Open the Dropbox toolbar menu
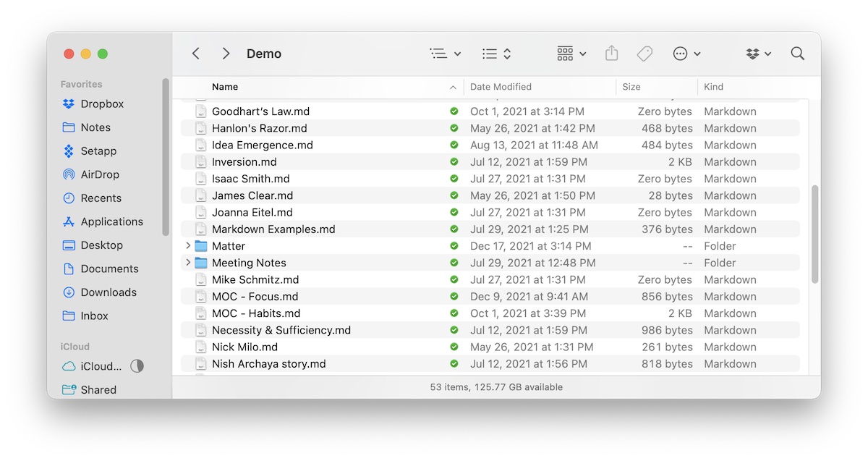Screen dimensions: 868x461 click(758, 54)
